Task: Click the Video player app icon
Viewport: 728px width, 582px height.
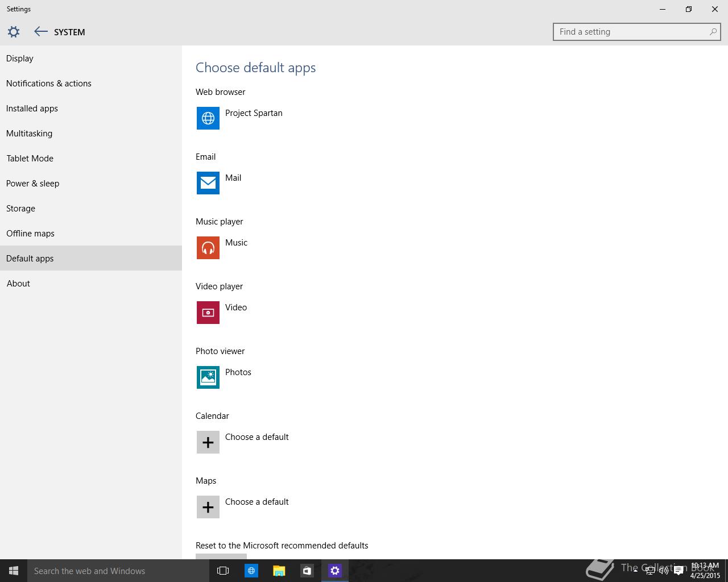Action: click(x=208, y=313)
